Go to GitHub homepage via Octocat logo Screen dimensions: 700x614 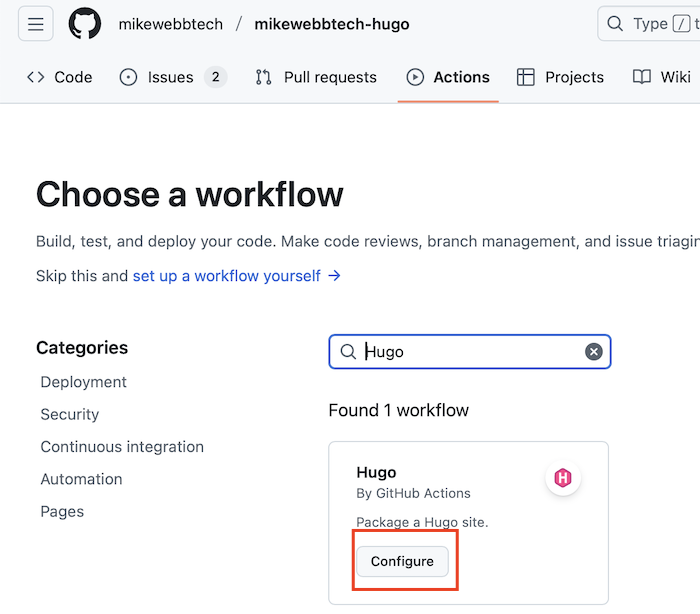coord(84,24)
